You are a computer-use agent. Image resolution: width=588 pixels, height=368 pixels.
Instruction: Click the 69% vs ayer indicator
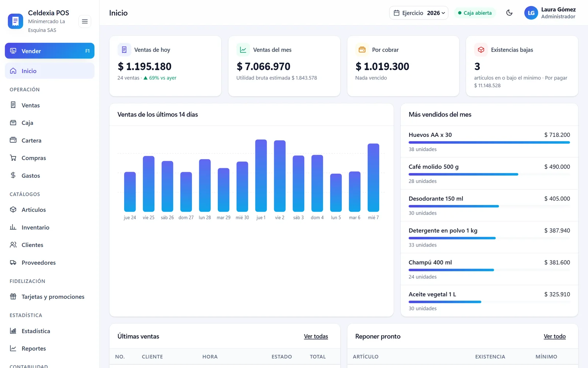click(160, 78)
